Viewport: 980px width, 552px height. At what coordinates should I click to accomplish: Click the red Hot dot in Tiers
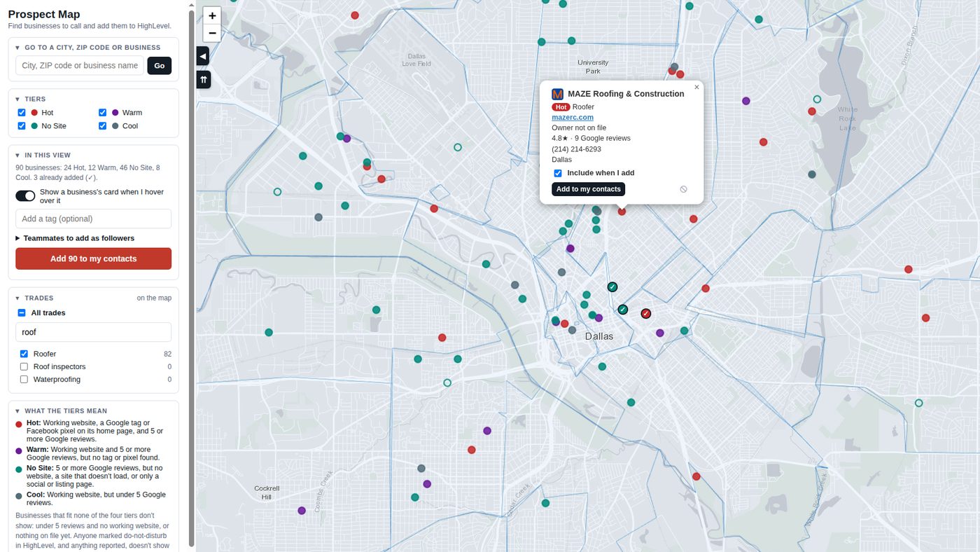click(x=34, y=113)
